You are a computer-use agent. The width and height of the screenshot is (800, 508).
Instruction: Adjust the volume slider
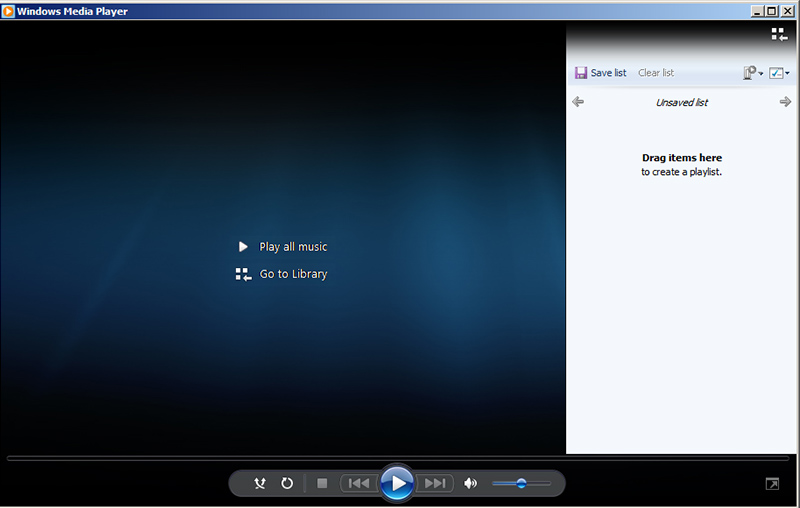click(521, 483)
